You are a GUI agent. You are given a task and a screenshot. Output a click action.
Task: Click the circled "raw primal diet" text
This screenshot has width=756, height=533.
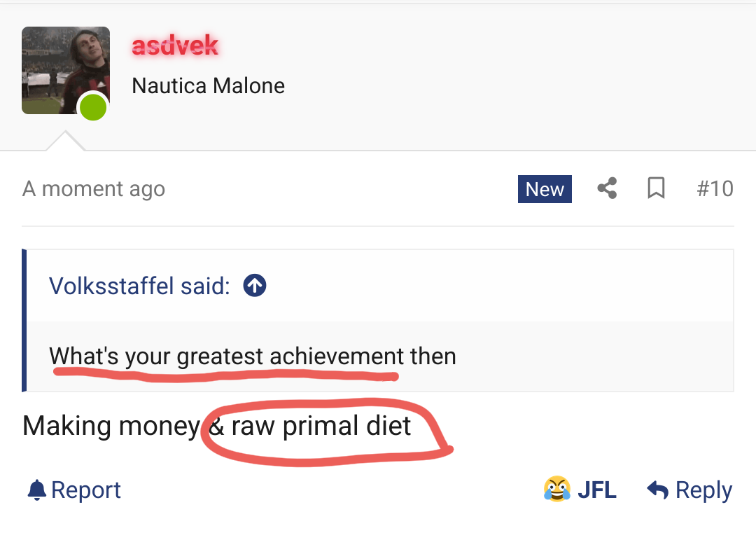click(321, 427)
